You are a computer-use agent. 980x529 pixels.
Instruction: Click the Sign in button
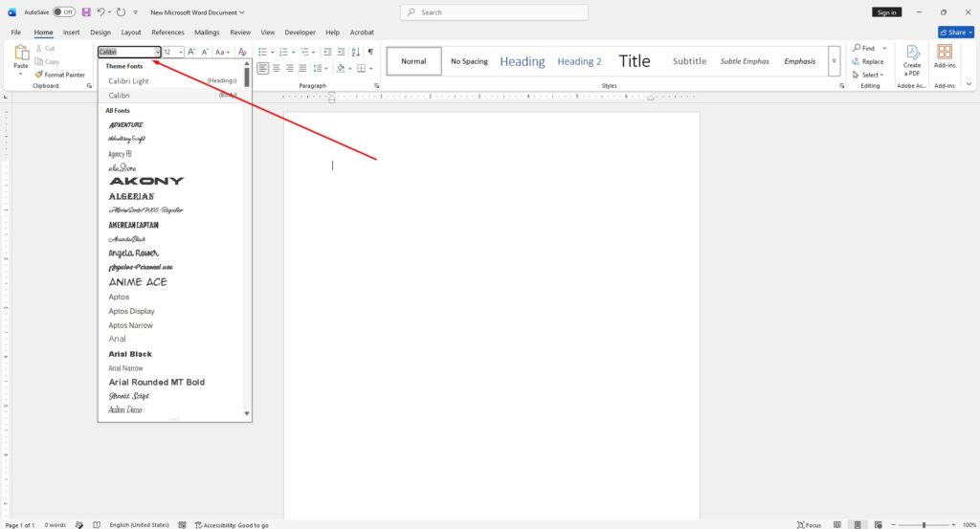click(x=886, y=12)
